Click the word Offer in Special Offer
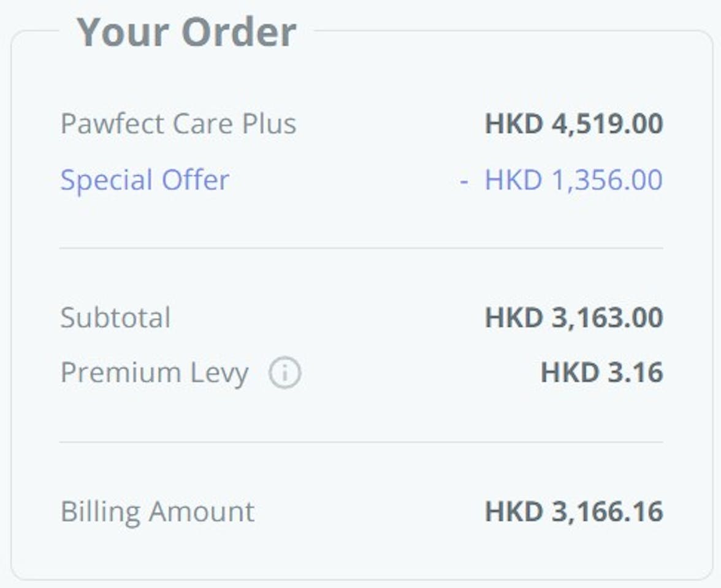The width and height of the screenshot is (721, 588). pyautogui.click(x=196, y=179)
